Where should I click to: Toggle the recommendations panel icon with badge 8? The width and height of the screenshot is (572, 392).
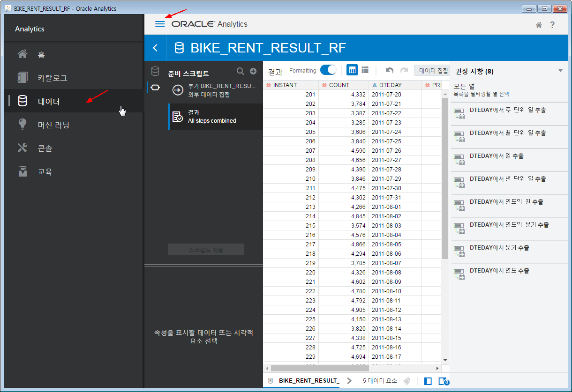click(x=443, y=381)
